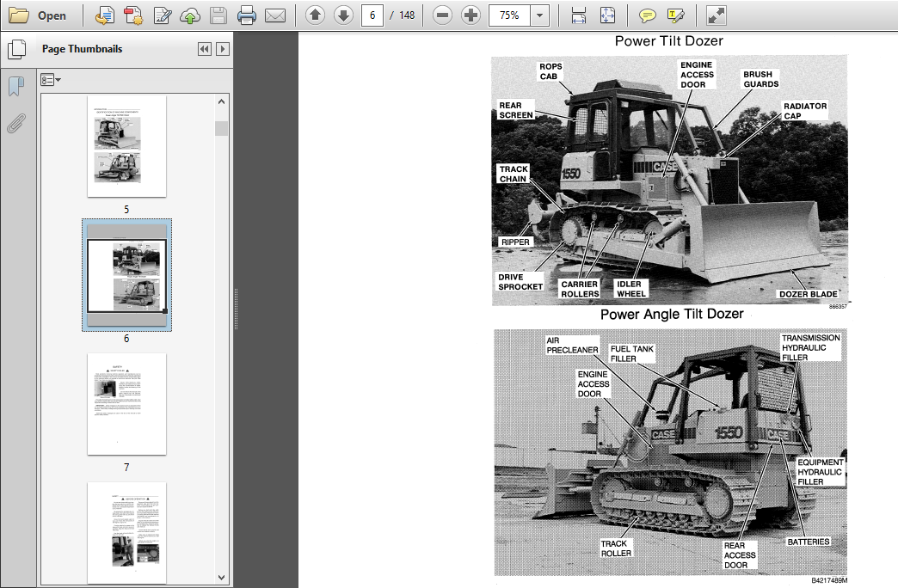Click the REAR SCREEN label
Image resolution: width=898 pixels, height=588 pixels.
point(515,110)
